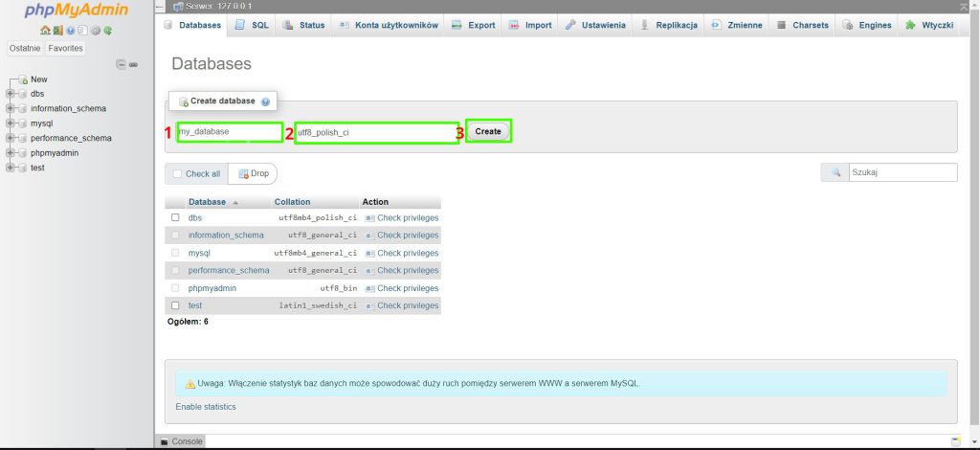Collapse all tree items with minus icon
Screen dimensions: 980x450
(121, 64)
